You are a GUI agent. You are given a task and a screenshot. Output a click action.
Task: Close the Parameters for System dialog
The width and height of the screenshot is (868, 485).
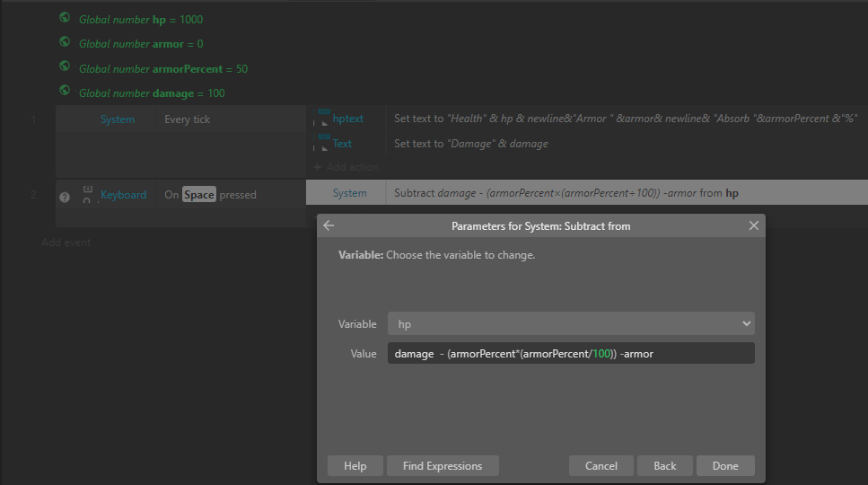[x=753, y=225]
